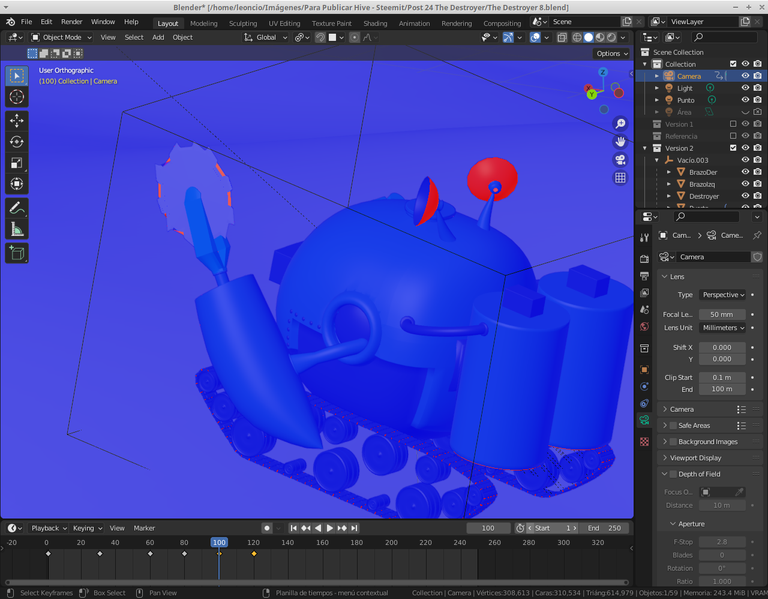Switch to Rendered viewport shading
Viewport: 768px width, 599px height.
[x=611, y=37]
